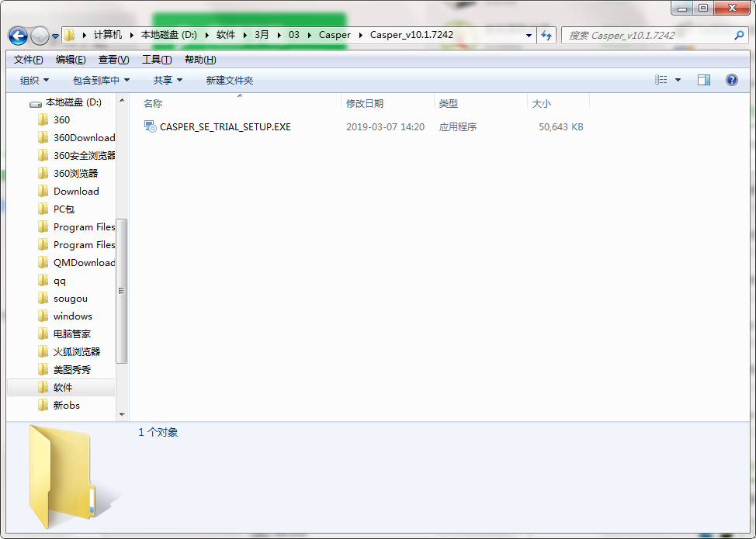The width and height of the screenshot is (756, 539).
Task: Click the Forward navigation arrow button
Action: pos(39,36)
